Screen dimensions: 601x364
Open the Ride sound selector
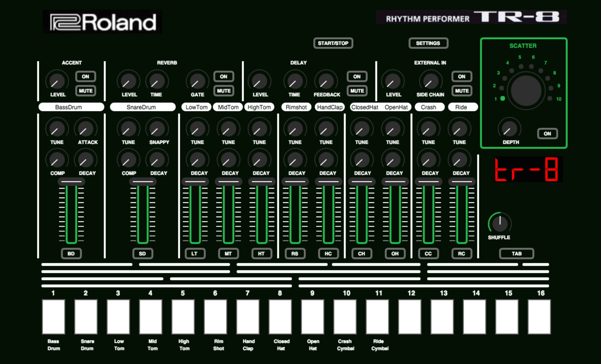pyautogui.click(x=463, y=107)
